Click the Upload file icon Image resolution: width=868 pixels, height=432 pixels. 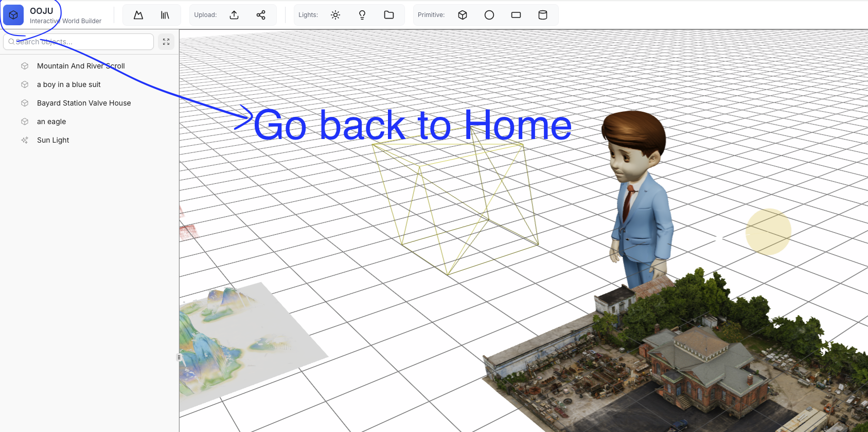click(234, 15)
